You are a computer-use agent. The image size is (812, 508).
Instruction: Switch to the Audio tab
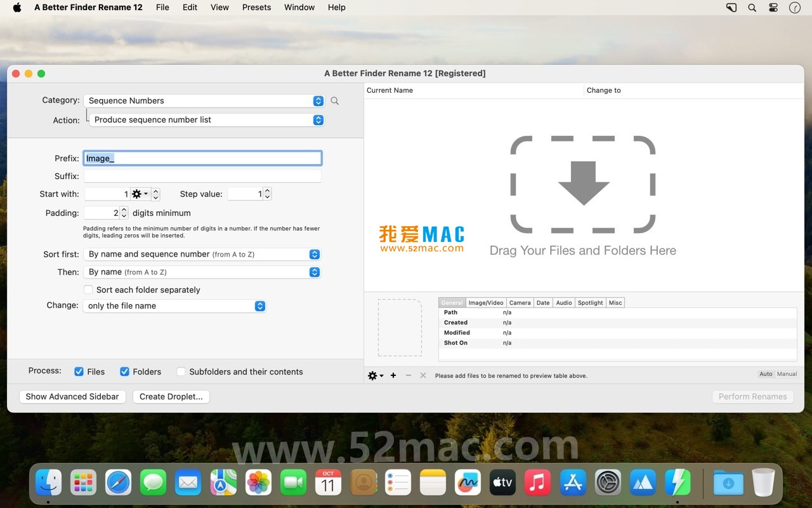pyautogui.click(x=564, y=303)
